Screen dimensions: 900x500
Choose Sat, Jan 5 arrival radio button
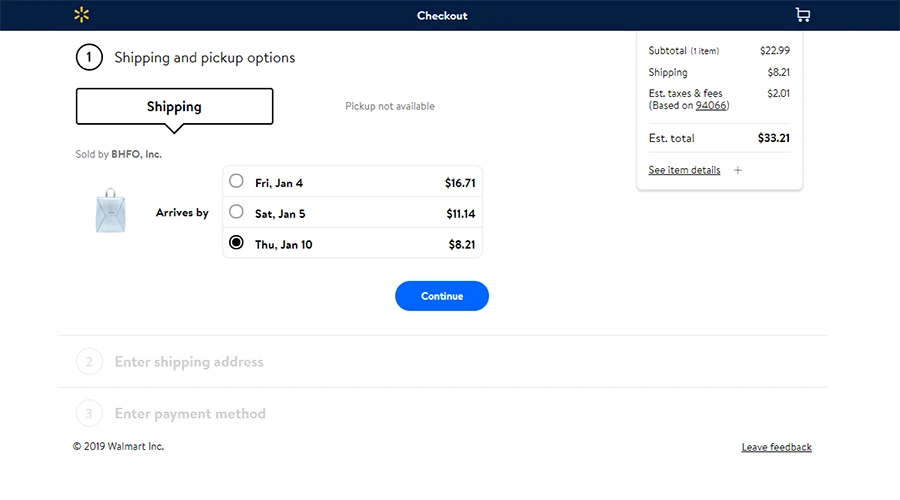tap(236, 212)
